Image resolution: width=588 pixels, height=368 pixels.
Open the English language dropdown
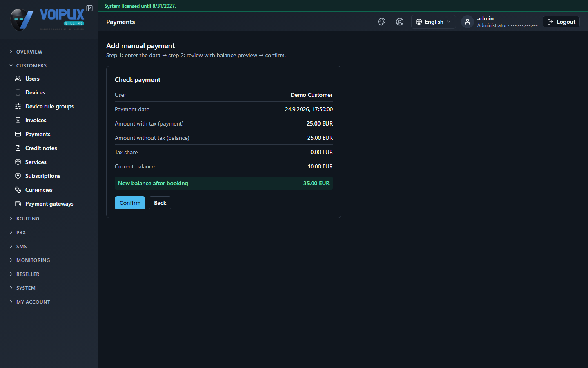[433, 22]
